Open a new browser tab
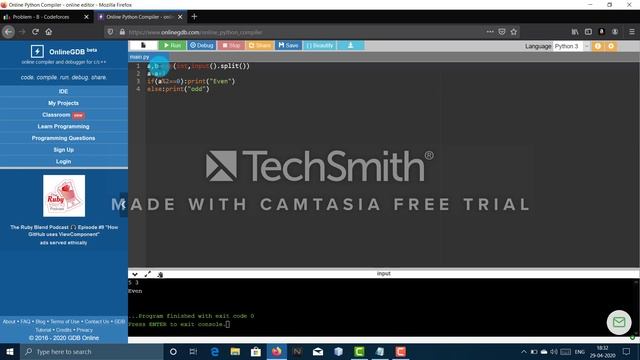The height and width of the screenshot is (360, 640). click(194, 17)
